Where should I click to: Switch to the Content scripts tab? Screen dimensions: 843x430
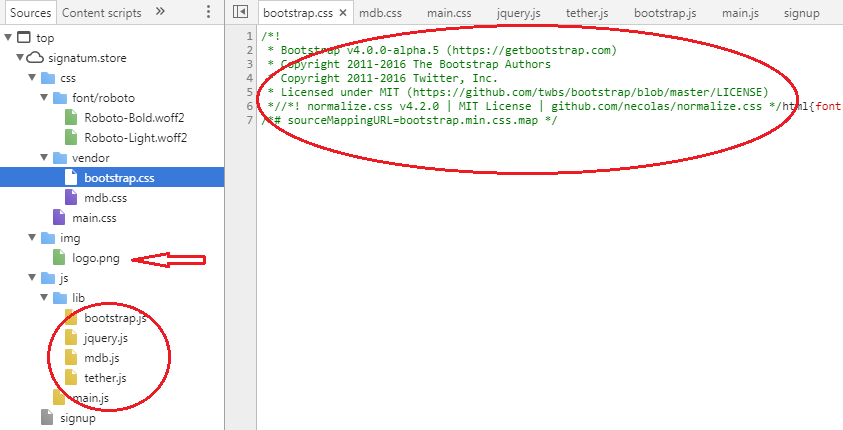coord(102,13)
